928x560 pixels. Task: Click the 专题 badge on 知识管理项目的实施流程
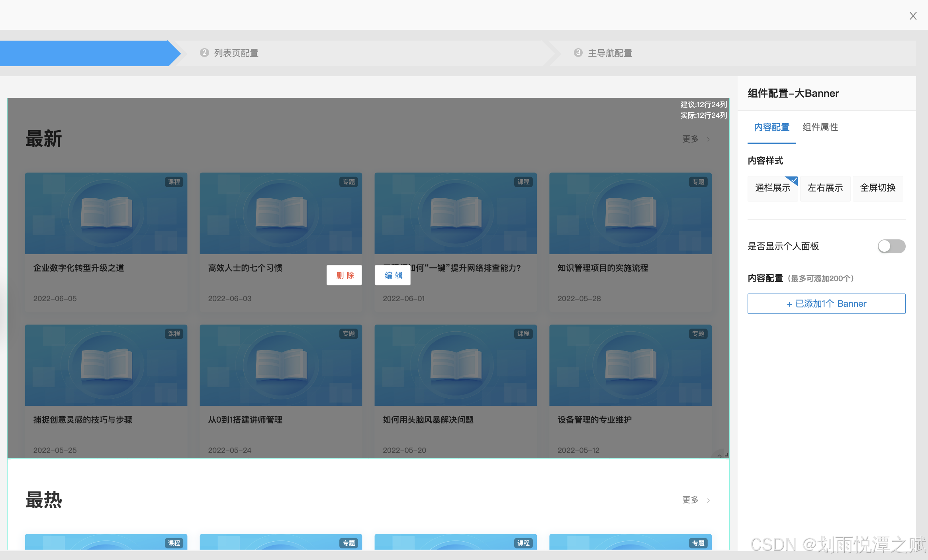coord(698,182)
